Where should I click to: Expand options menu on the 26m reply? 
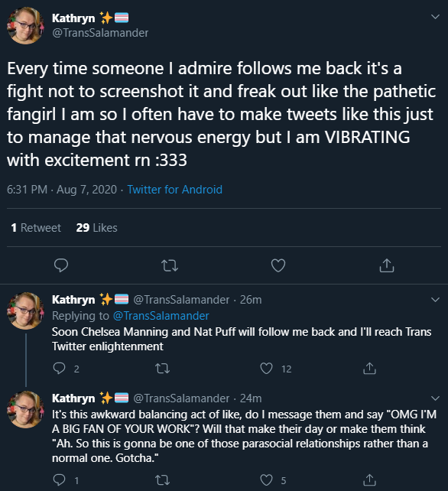coord(435,300)
